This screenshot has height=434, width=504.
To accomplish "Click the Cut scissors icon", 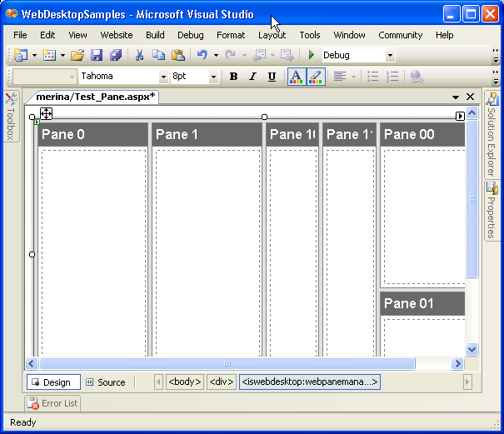I will [x=139, y=55].
